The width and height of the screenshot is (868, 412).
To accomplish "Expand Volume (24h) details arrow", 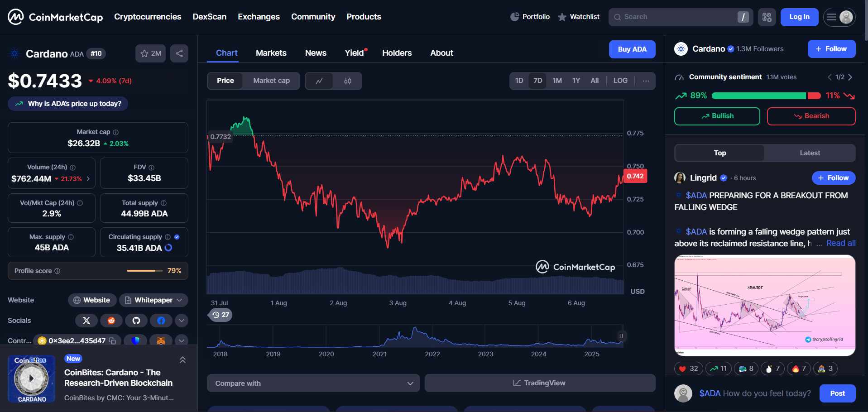I will point(88,179).
